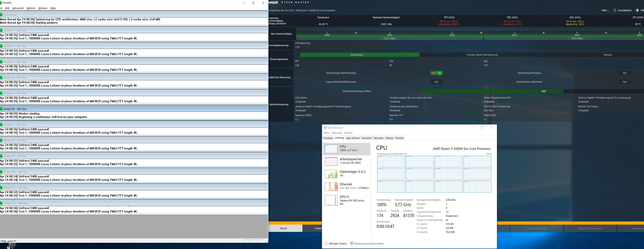This screenshot has height=249, width=644.
Task: Open the Mehr... dropdown in Ryzen Master
Action: 605,10
